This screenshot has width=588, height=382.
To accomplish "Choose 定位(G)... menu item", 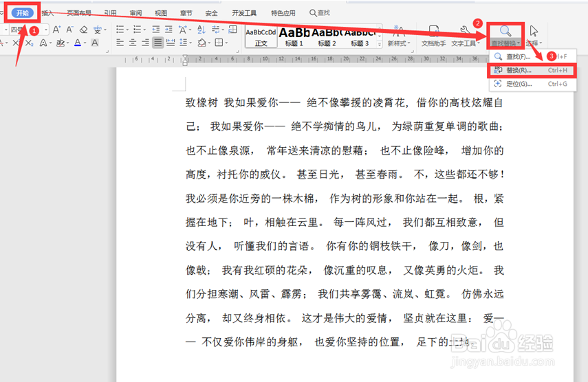I will click(532, 84).
